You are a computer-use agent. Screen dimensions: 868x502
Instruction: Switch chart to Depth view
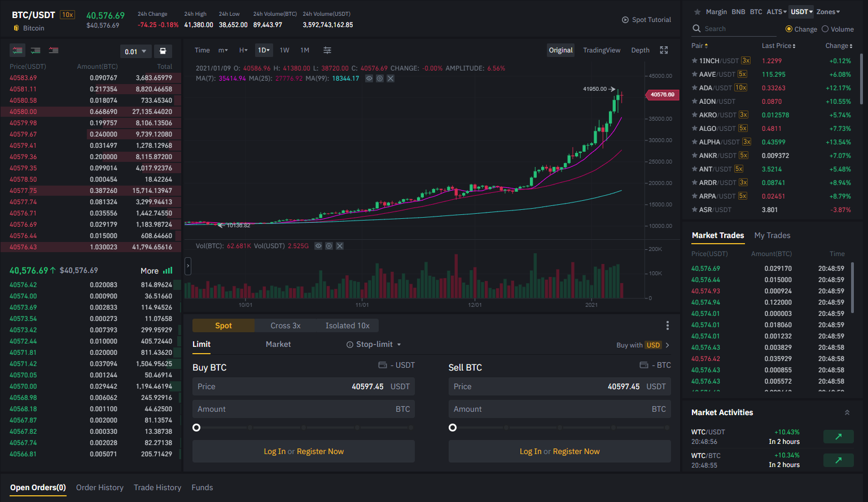(640, 50)
